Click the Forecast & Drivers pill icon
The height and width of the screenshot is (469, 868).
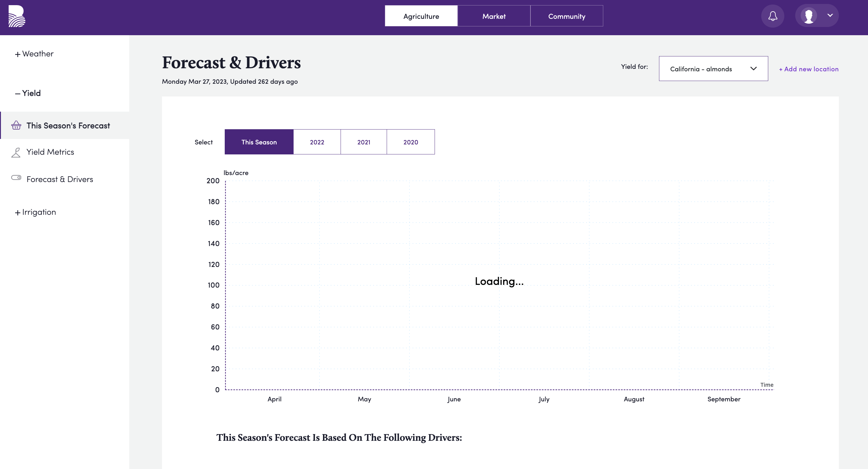[x=16, y=178]
